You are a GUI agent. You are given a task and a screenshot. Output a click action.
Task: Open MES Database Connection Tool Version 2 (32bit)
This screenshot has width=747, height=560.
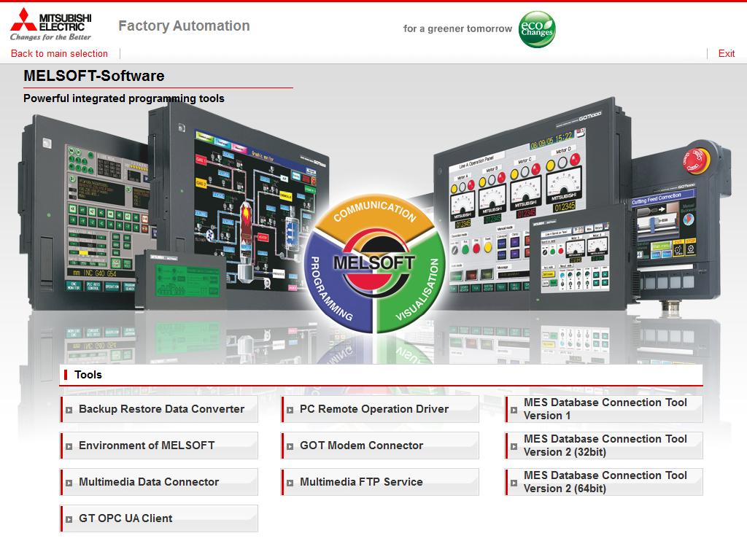point(604,446)
